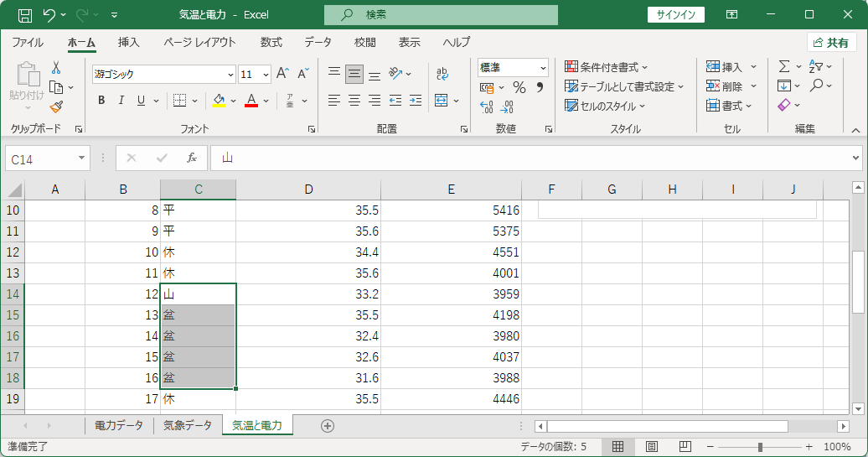Click the Wrap Text icon

442,73
